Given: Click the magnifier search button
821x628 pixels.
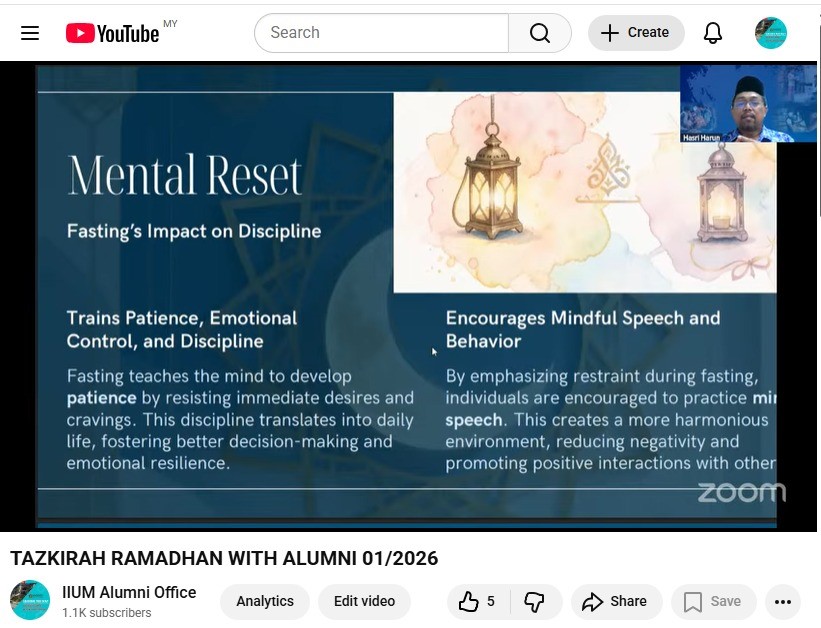Looking at the screenshot, I should pos(540,33).
